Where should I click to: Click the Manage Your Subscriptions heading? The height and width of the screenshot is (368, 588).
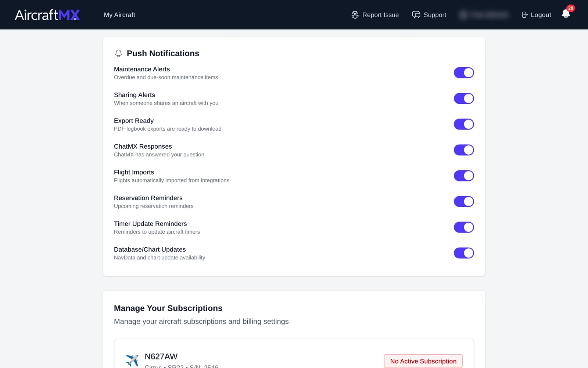point(168,308)
